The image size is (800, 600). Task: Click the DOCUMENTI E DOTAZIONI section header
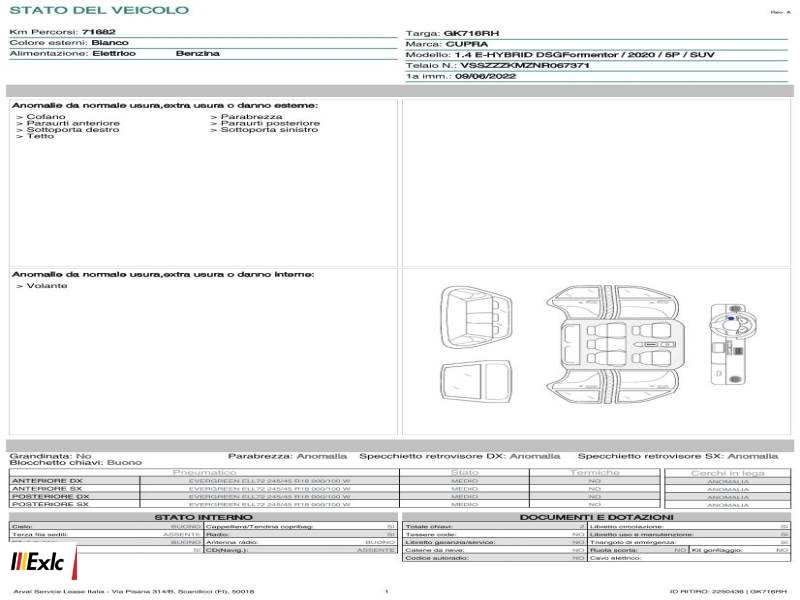pyautogui.click(x=596, y=517)
